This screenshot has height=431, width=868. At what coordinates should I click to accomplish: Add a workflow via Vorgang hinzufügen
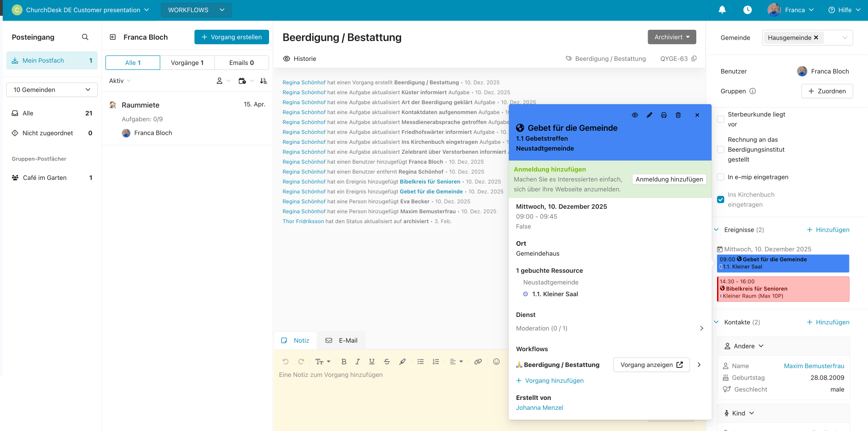coord(550,381)
